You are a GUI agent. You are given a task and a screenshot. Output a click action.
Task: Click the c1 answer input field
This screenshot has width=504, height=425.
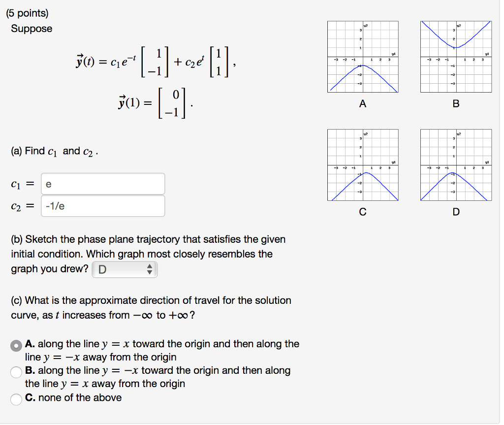point(102,184)
